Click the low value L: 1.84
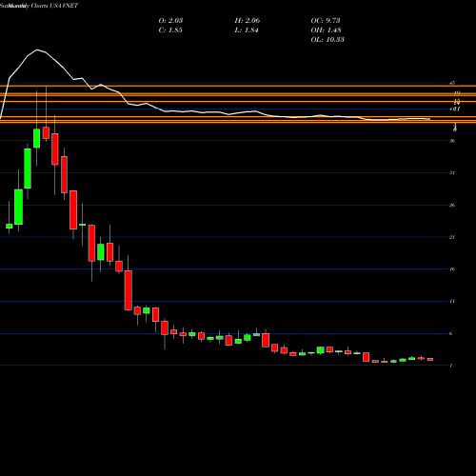The image size is (476, 476). tap(247, 30)
